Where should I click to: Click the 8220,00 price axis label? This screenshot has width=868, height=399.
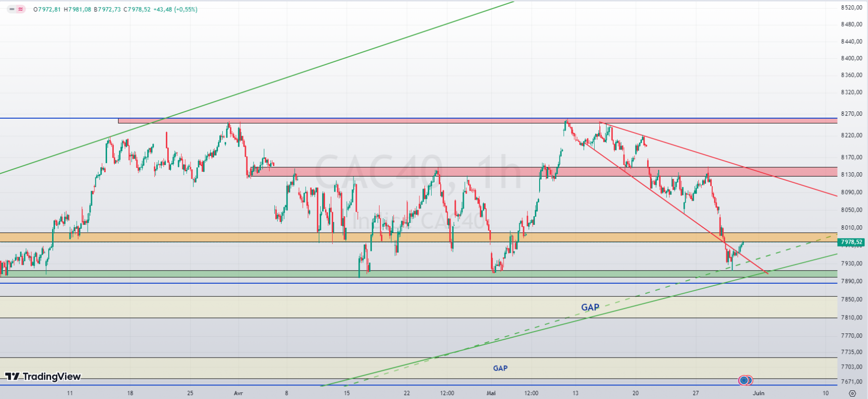click(852, 136)
